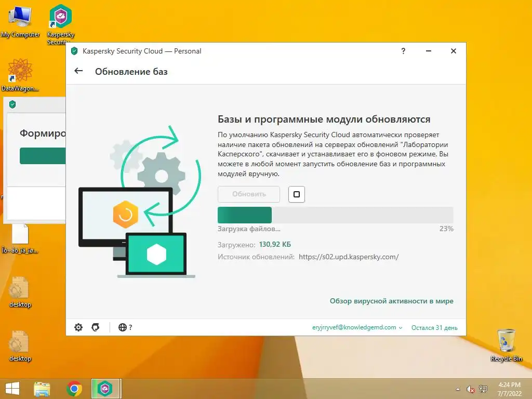Click the muted volume tray icon
The image size is (532, 399).
point(470,389)
